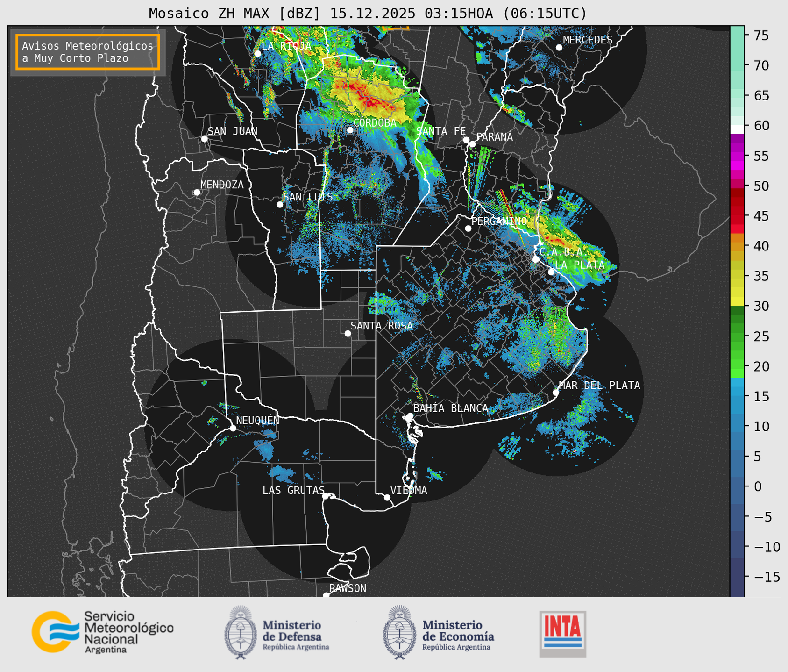Click the MERCEDES map label
Image resolution: width=788 pixels, height=672 pixels.
(588, 40)
